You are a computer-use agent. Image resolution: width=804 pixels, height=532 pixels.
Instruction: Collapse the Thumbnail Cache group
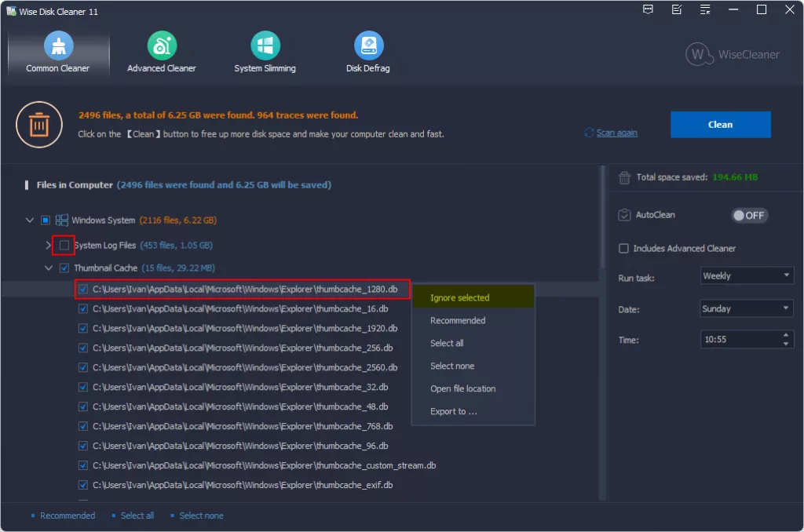pyautogui.click(x=49, y=268)
